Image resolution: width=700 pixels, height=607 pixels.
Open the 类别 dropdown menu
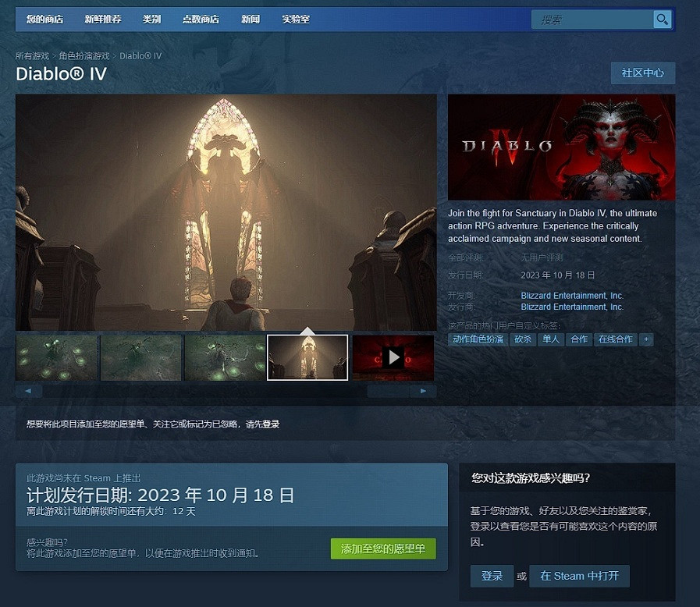[x=151, y=20]
